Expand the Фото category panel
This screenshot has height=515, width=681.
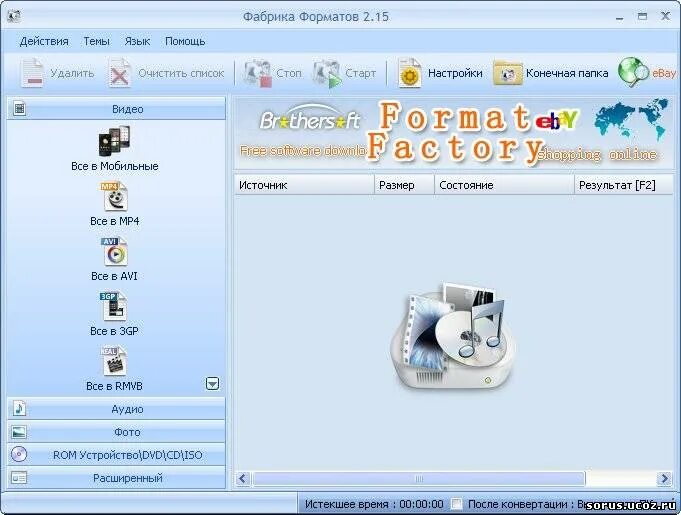(x=116, y=432)
